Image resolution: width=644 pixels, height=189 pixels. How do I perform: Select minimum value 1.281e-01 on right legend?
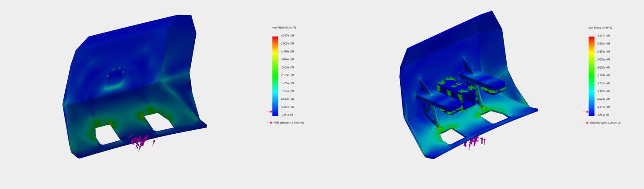click(603, 115)
